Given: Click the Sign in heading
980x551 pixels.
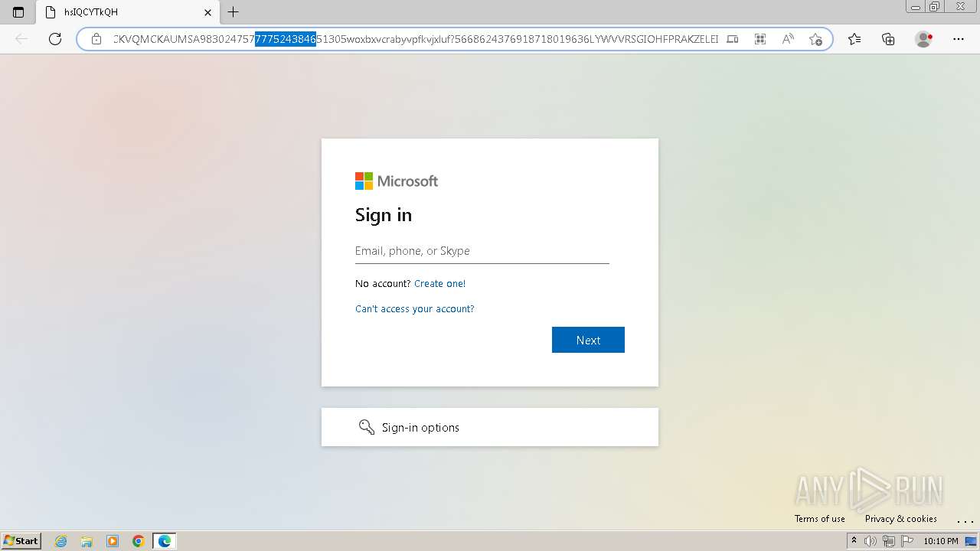Looking at the screenshot, I should pos(384,215).
